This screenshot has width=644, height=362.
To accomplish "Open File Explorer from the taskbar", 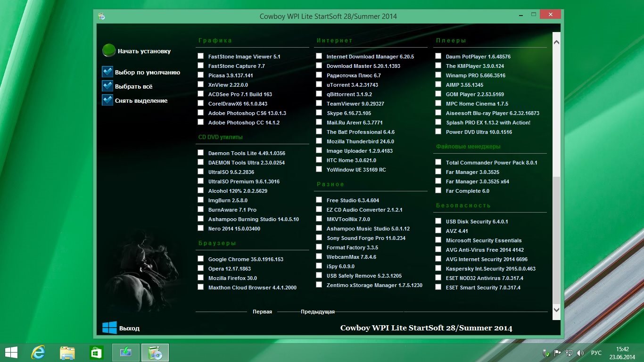I will 67,353.
